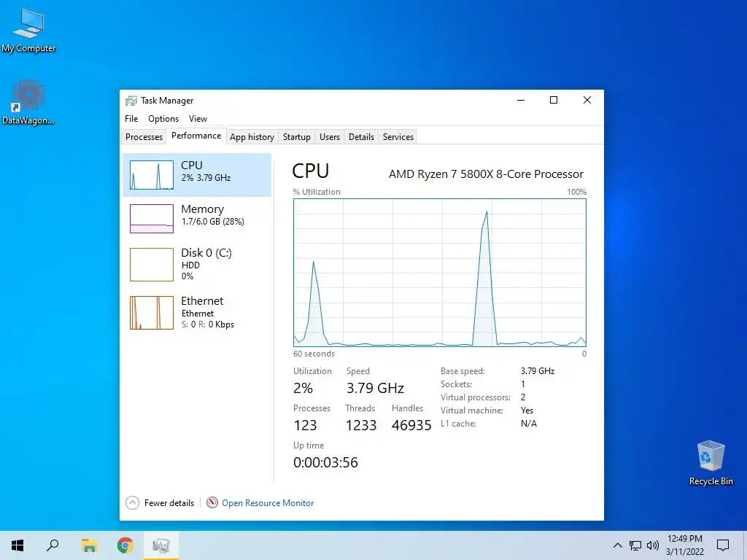Click the Base speed 3.79 GHz value
The width and height of the screenshot is (747, 560).
pos(538,371)
